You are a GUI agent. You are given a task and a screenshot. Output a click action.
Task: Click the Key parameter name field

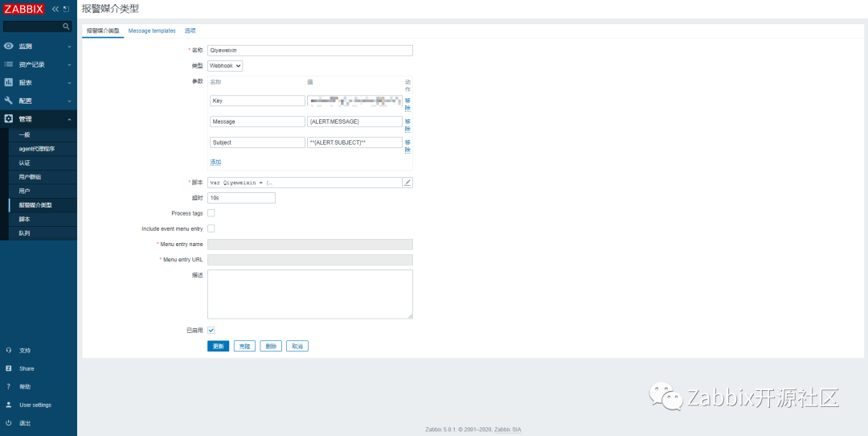pyautogui.click(x=257, y=101)
